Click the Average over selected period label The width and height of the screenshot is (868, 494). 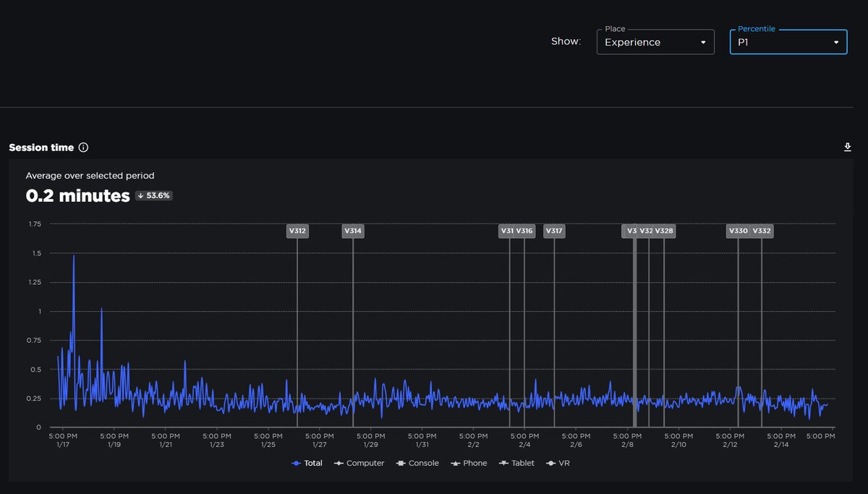(90, 175)
